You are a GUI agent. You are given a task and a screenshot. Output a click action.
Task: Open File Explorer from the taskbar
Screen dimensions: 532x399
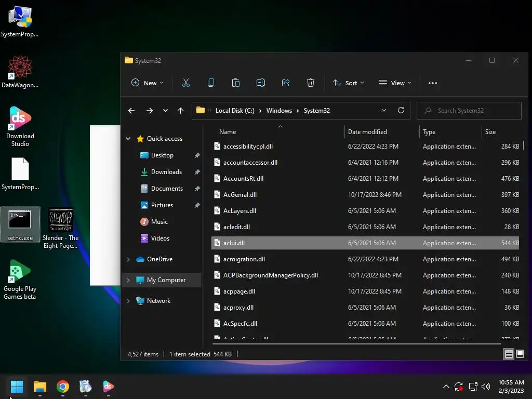tap(39, 387)
